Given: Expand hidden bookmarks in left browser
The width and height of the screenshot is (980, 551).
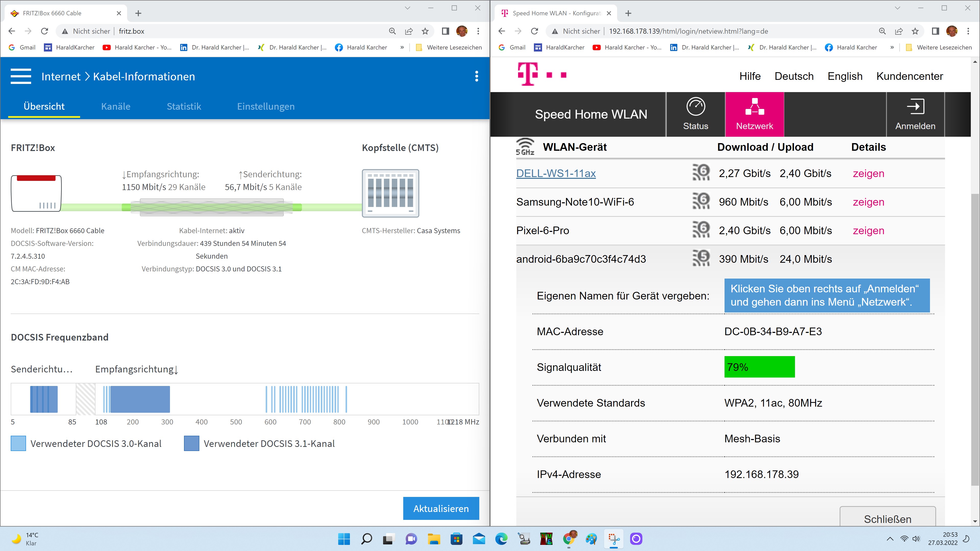Looking at the screenshot, I should [402, 47].
